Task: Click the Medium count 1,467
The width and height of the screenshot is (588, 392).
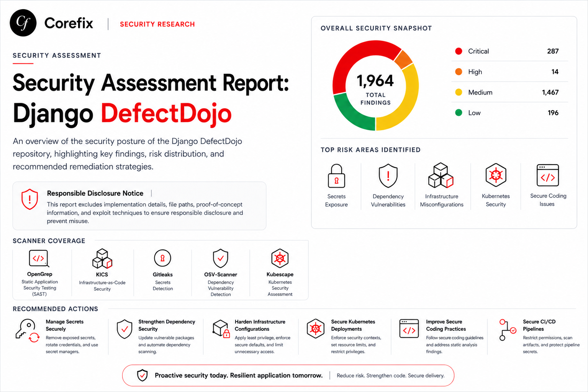Action: point(550,92)
